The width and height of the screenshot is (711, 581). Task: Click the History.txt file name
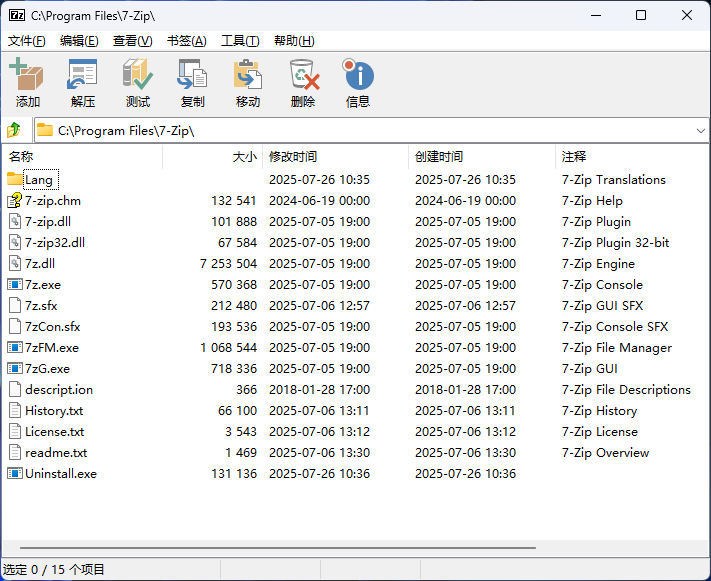pyautogui.click(x=54, y=410)
